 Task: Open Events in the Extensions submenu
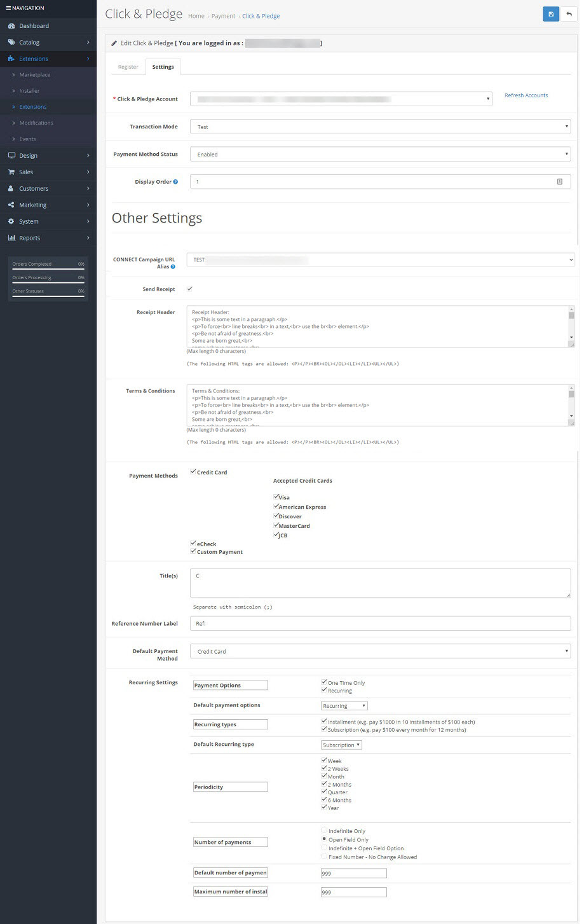[x=27, y=139]
